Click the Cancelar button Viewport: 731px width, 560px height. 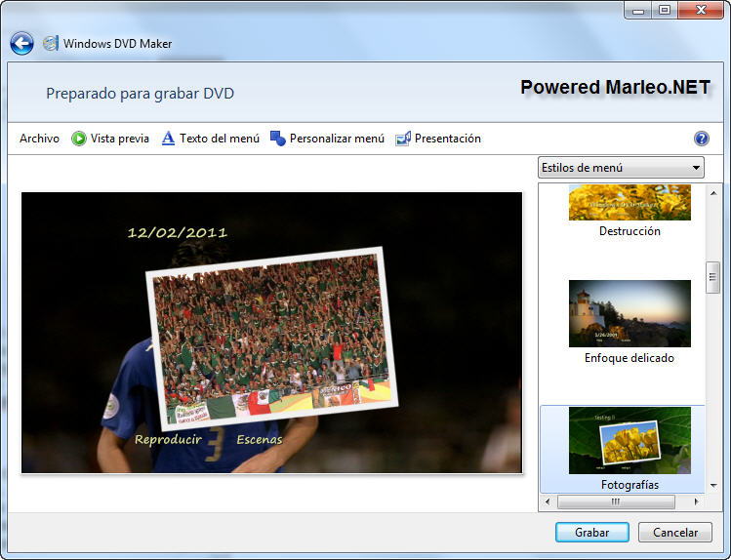pyautogui.click(x=675, y=532)
